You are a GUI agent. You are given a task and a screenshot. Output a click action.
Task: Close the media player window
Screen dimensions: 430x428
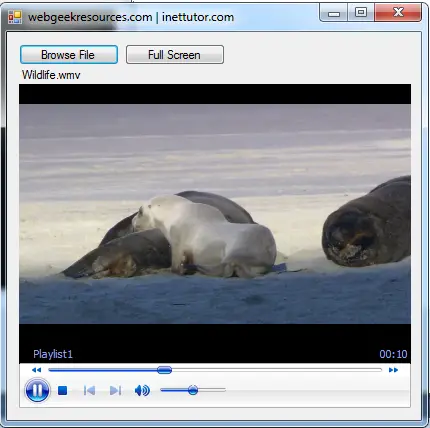398,13
